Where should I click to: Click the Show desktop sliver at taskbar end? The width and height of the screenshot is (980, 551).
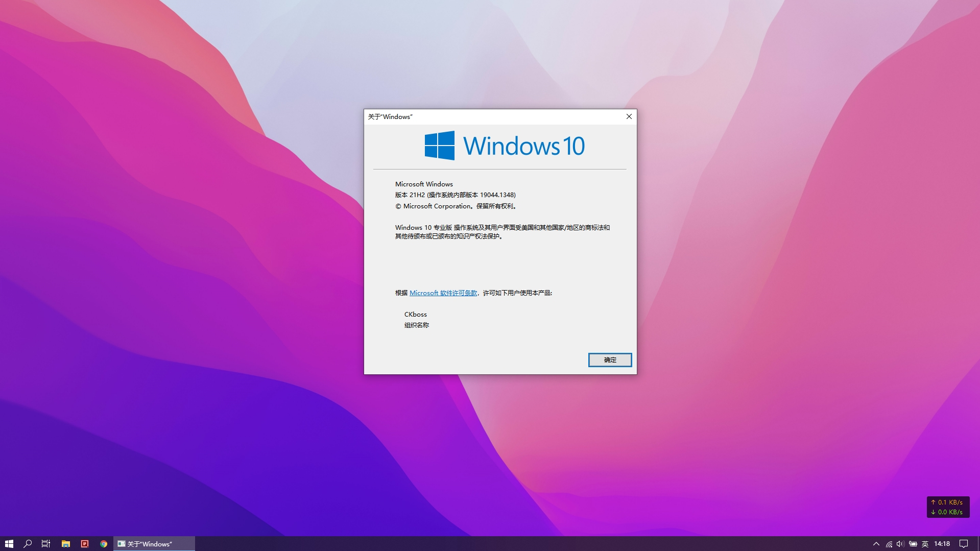[x=978, y=544]
